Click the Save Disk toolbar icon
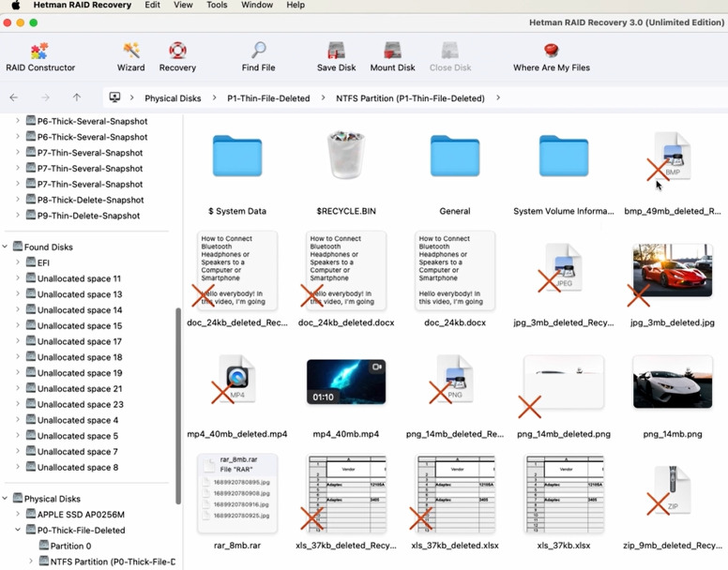Viewport: 728px width, 570px height. click(336, 50)
